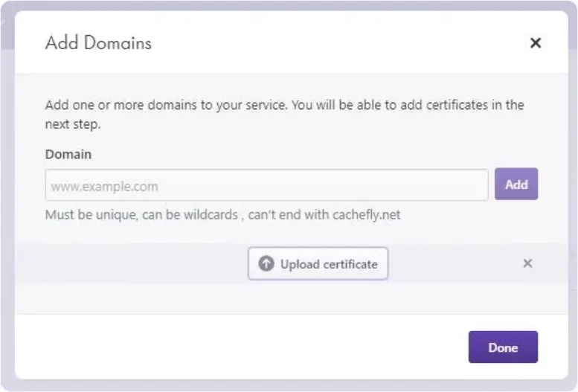Confirm with the Done button
The image size is (578, 392).
(503, 347)
